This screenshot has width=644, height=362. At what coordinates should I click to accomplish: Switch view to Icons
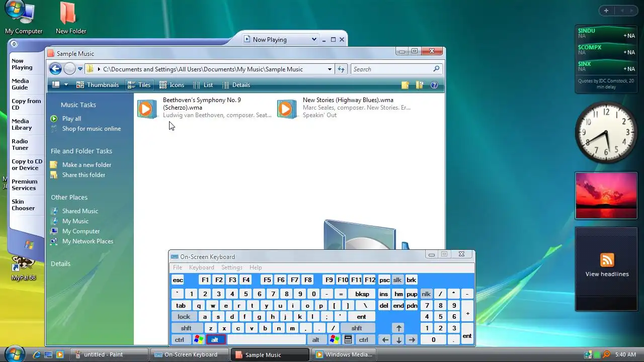pos(172,85)
